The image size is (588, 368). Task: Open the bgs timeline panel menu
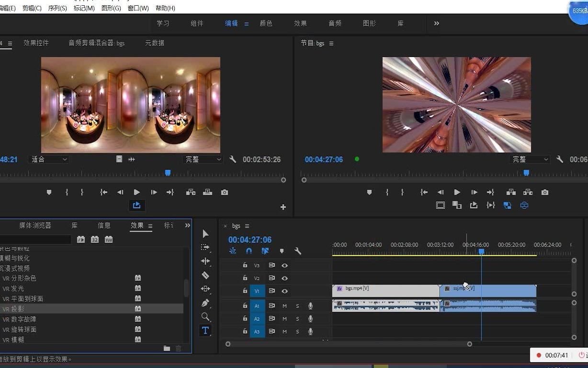click(x=247, y=226)
